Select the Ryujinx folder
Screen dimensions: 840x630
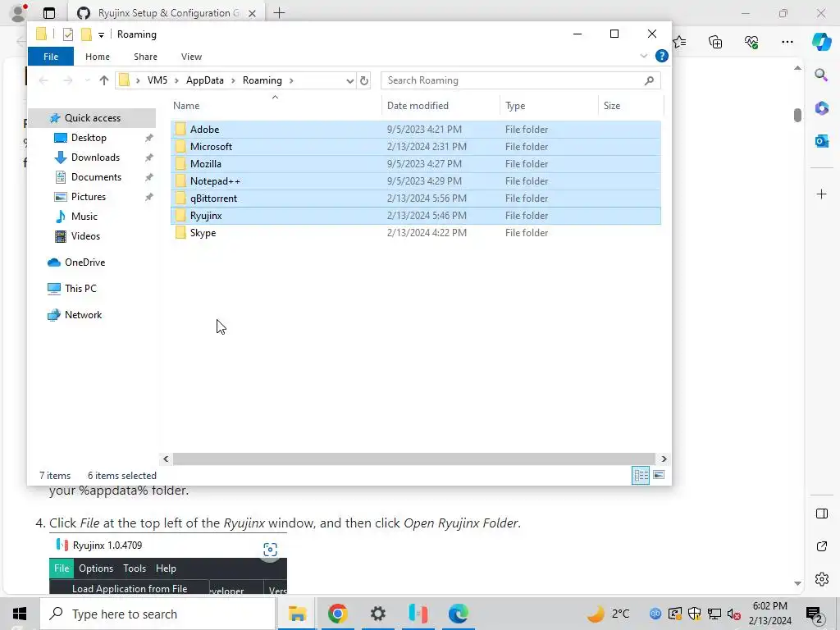tap(416, 216)
